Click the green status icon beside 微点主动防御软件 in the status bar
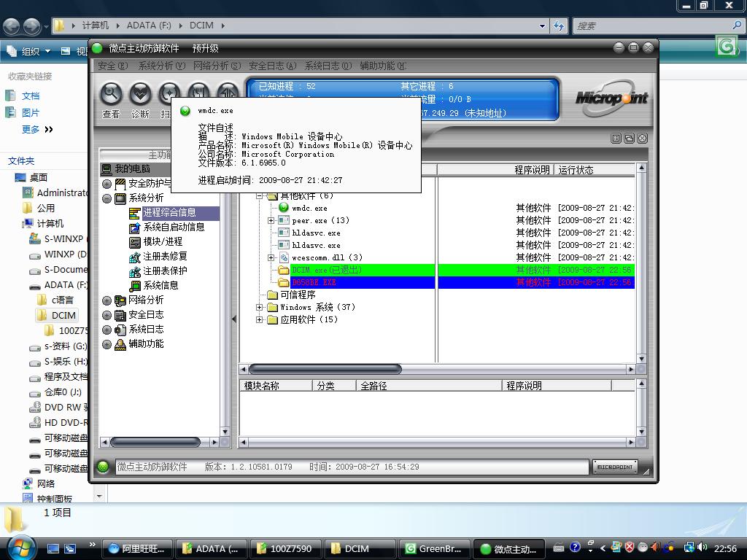This screenshot has height=560, width=747. (103, 467)
